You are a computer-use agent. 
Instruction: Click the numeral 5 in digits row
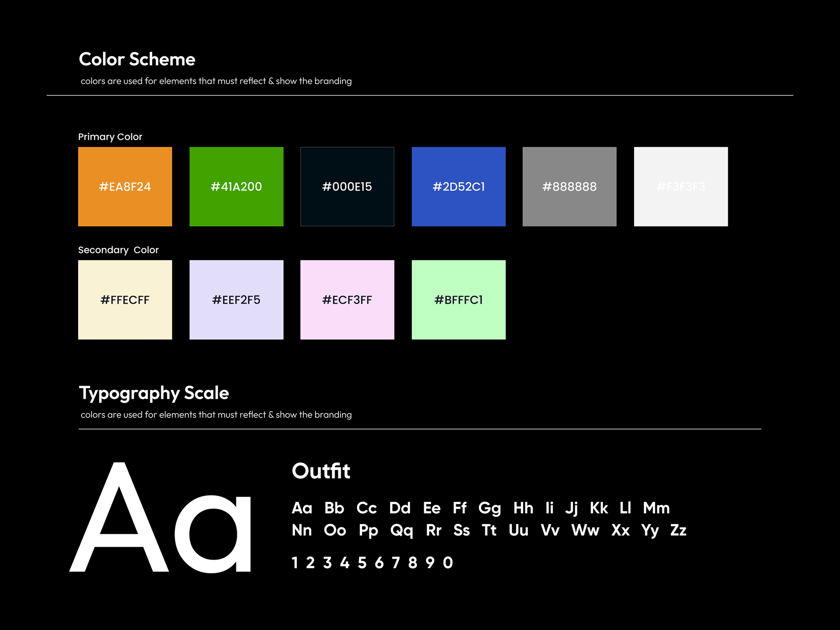362,563
